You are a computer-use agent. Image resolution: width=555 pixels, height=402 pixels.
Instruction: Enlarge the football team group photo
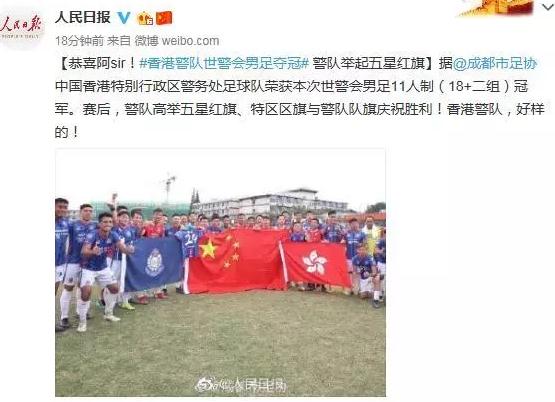click(220, 272)
